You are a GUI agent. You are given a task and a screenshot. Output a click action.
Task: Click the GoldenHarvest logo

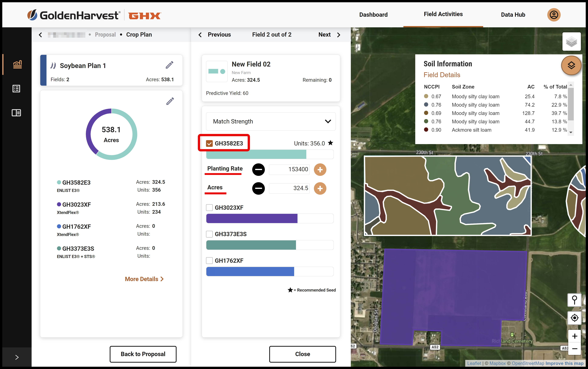tap(74, 15)
